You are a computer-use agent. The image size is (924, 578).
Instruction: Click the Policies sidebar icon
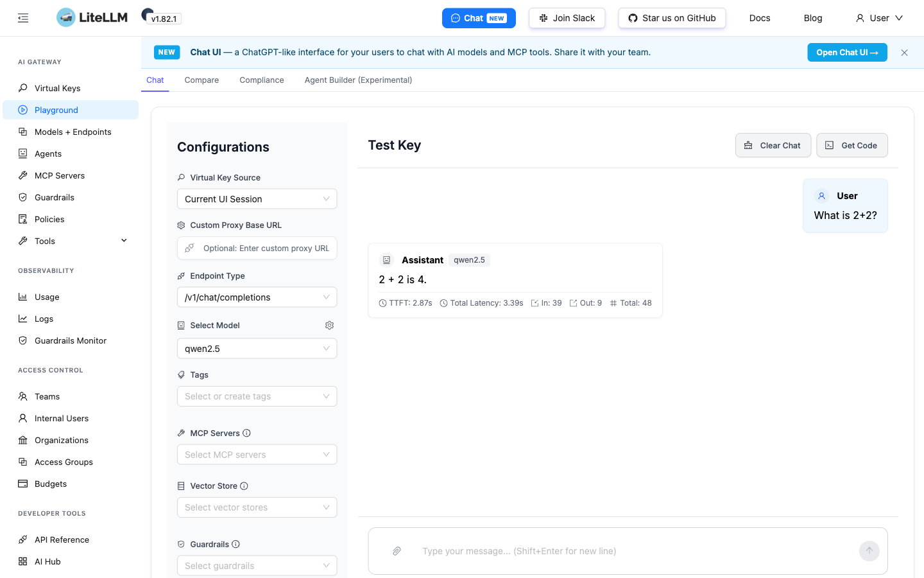click(x=23, y=219)
